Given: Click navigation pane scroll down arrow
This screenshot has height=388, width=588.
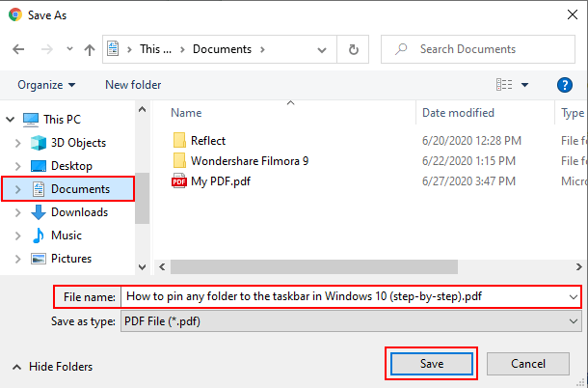Looking at the screenshot, I should 142,267.
